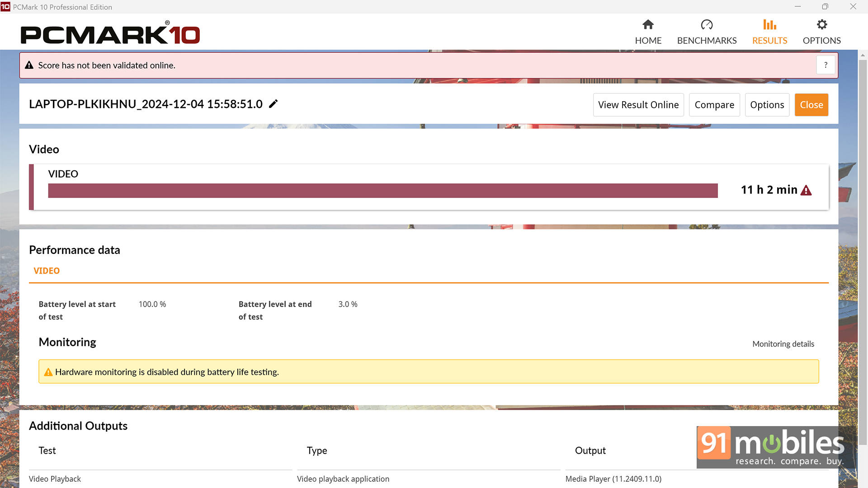Click the Type column header
The image size is (868, 488).
[317, 450]
